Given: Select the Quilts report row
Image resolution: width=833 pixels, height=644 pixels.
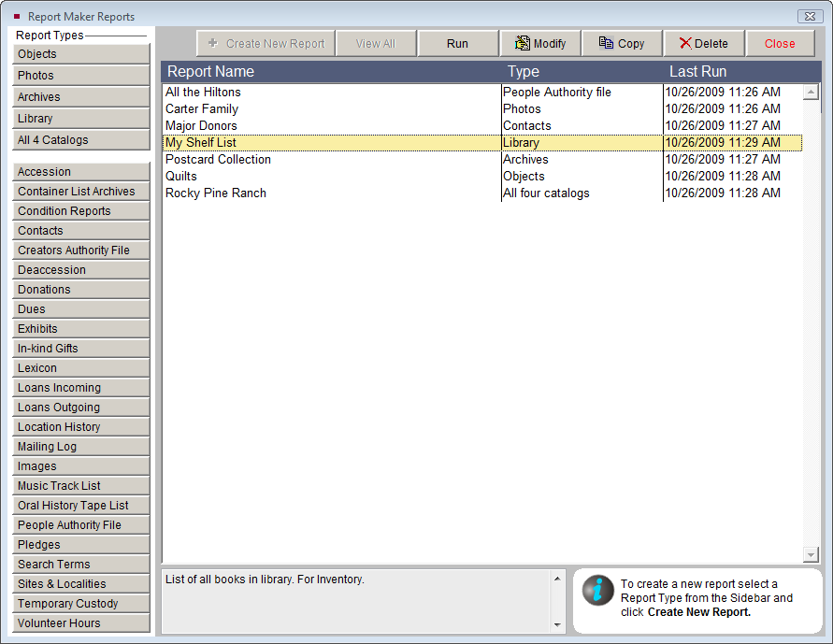Looking at the screenshot, I should point(181,176).
